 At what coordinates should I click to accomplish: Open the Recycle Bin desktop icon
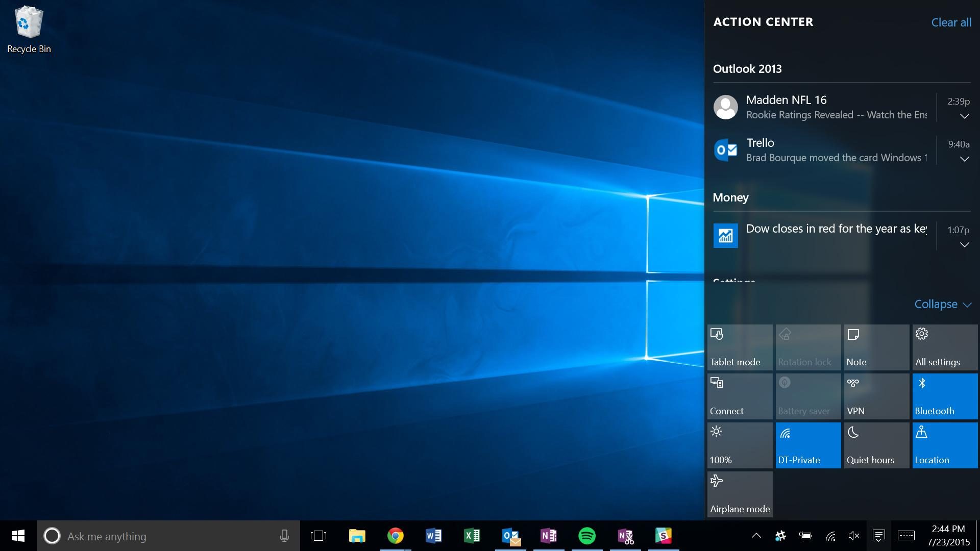click(29, 30)
